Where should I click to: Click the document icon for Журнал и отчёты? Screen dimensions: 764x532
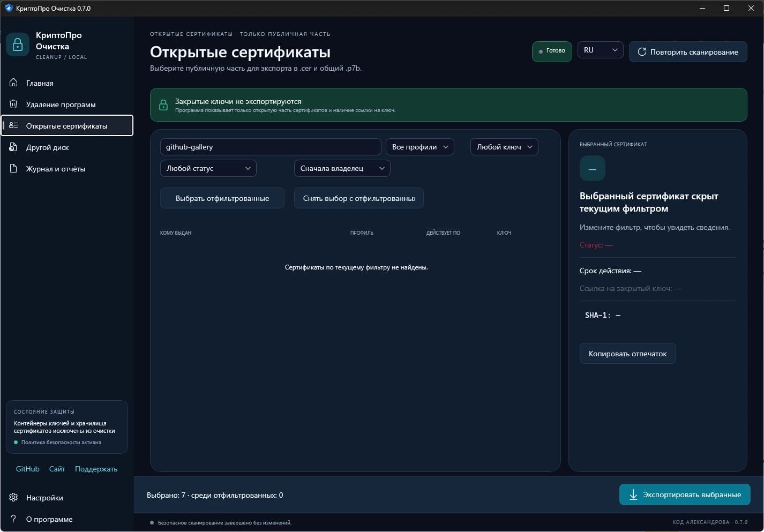point(14,168)
